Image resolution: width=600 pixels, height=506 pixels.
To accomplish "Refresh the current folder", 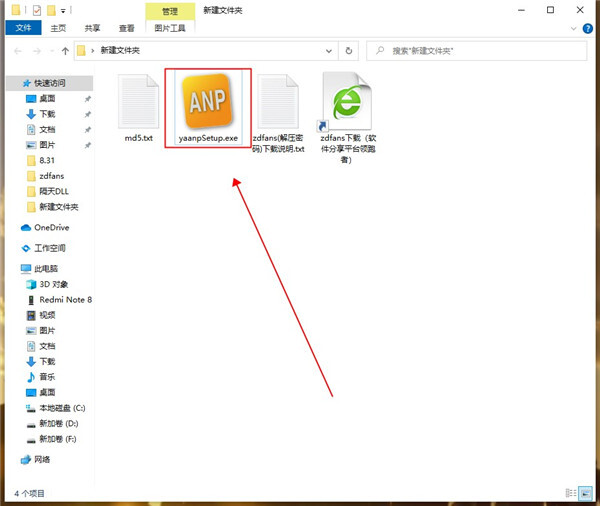I will [x=349, y=51].
